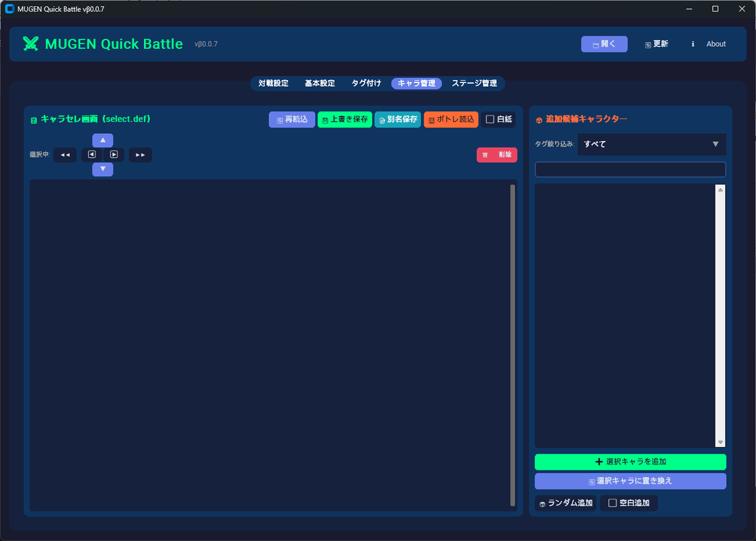This screenshot has height=541, width=756.
Task: Select the キャラ管理 tab
Action: [417, 84]
